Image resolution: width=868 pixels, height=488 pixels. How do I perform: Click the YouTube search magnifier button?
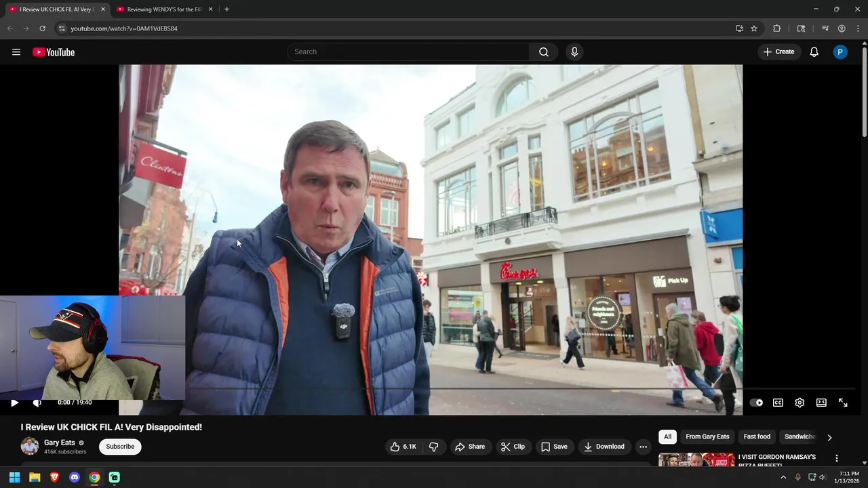(x=544, y=52)
